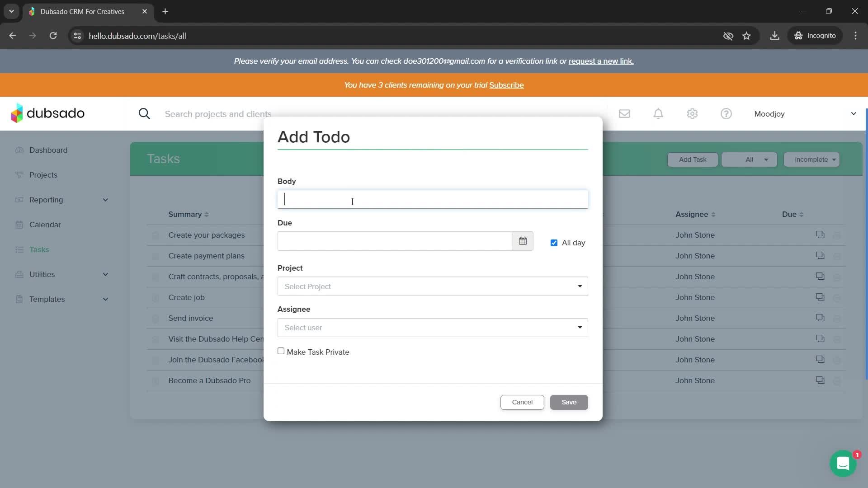Open the settings gear icon
Screen dimensions: 868x488
(692, 114)
